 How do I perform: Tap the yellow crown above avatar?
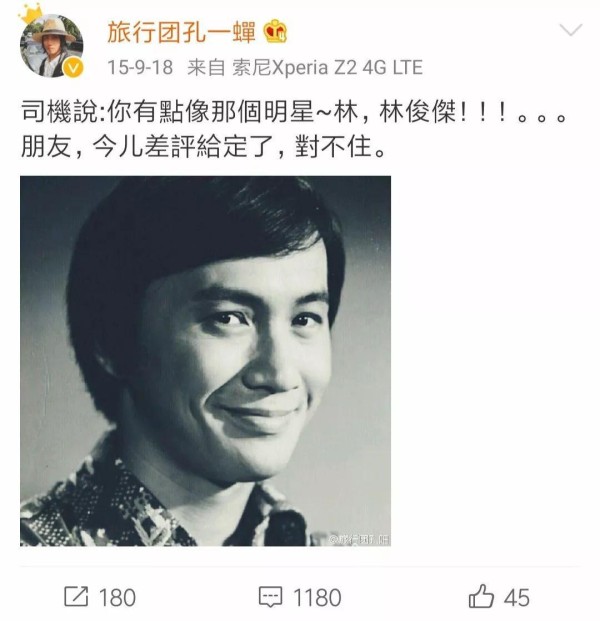[x=30, y=14]
